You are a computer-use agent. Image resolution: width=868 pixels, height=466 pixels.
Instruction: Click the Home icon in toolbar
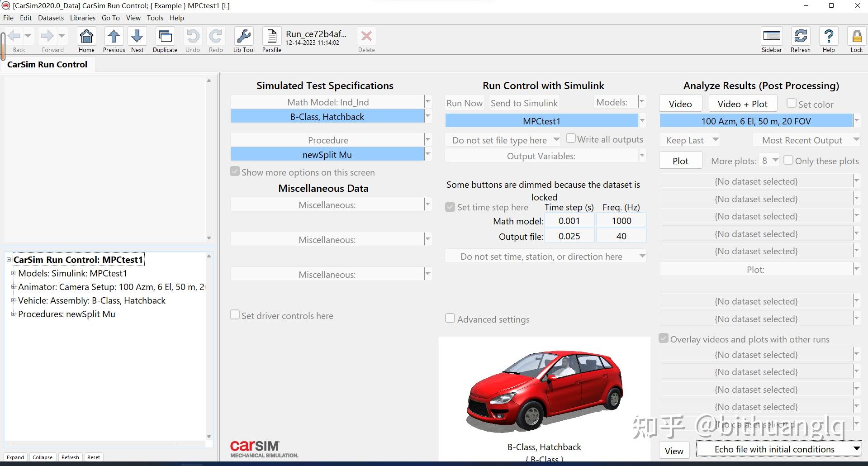click(86, 37)
